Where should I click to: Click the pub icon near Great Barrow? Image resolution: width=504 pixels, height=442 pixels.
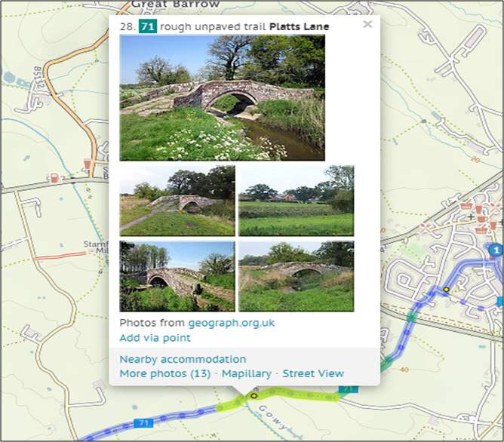coord(88,164)
